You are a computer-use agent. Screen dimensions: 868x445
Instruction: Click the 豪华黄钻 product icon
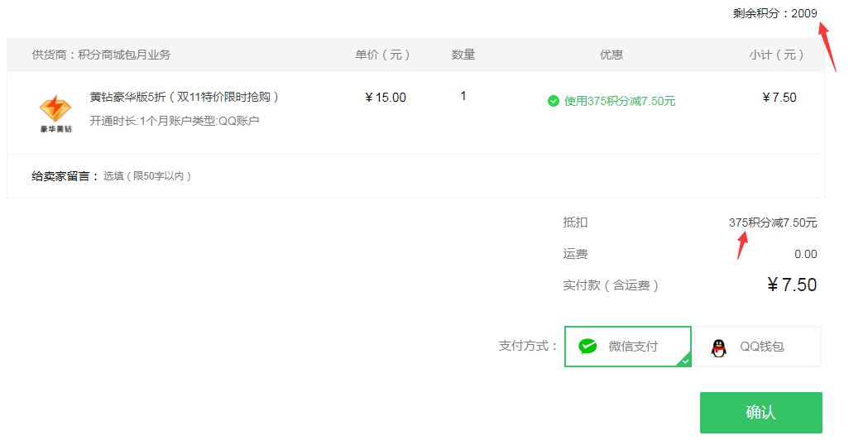[x=55, y=113]
